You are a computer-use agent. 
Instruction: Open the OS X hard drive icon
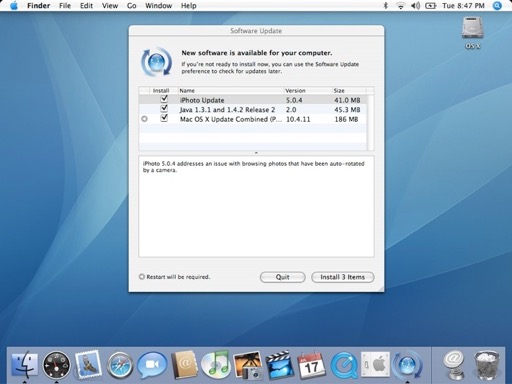472,28
